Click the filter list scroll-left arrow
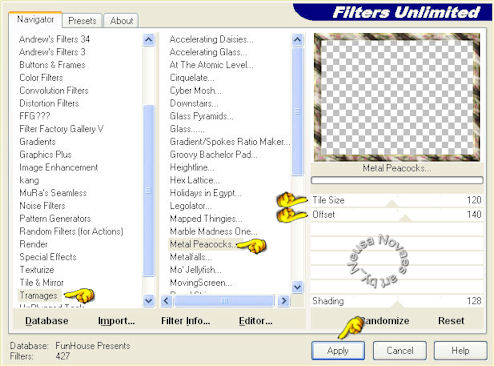 166,301
